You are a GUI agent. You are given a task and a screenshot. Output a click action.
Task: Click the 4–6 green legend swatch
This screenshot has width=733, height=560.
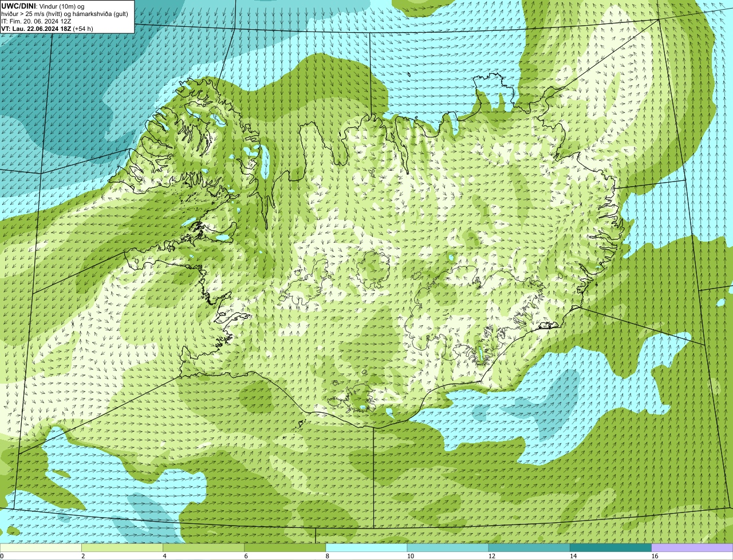[x=203, y=547]
